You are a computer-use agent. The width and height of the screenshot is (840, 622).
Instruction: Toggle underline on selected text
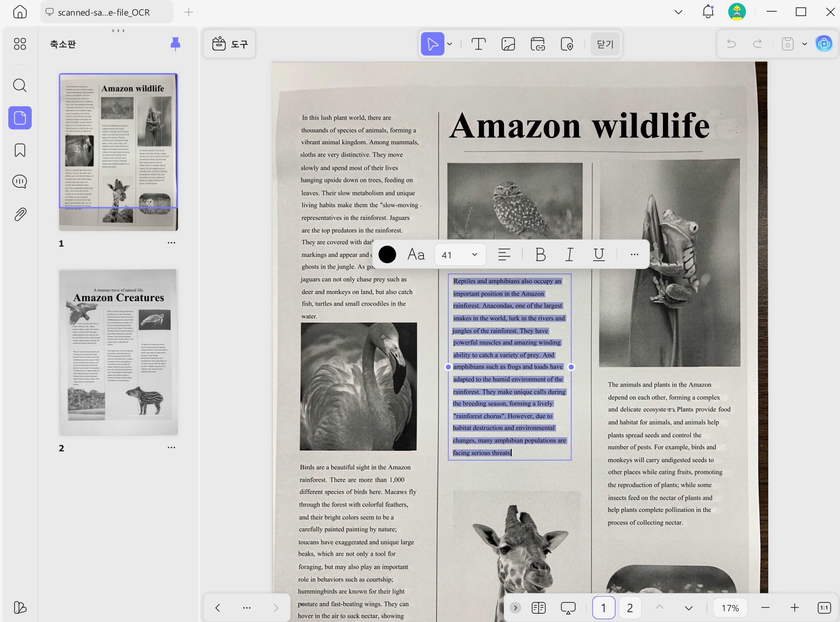599,254
